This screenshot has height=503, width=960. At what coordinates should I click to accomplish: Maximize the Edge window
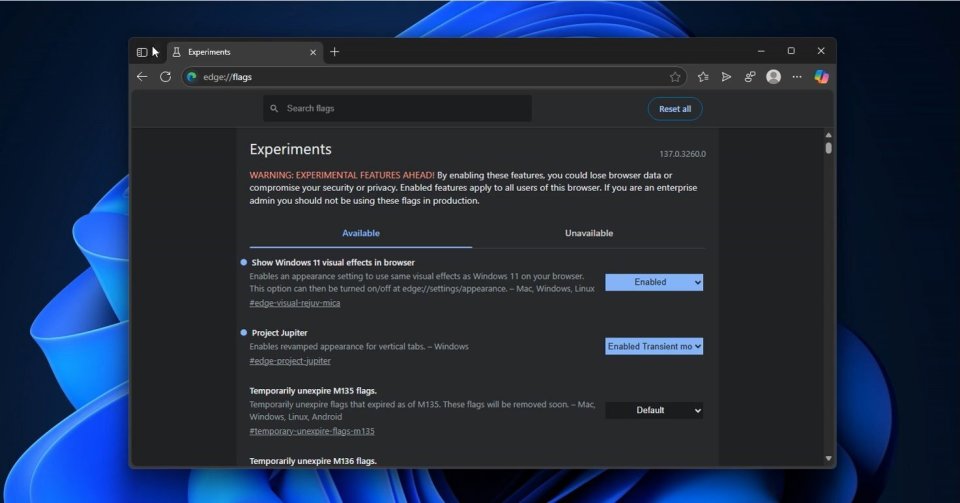click(x=791, y=51)
